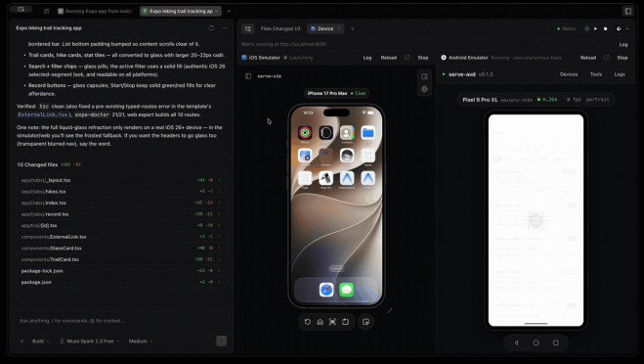Viewport: 644px width, 364px height.
Task: Expand the app/(tabs)/hikes.tsx changed file
Action: click(x=121, y=192)
